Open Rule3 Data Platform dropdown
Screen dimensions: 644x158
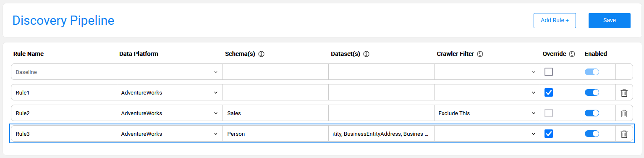170,134
